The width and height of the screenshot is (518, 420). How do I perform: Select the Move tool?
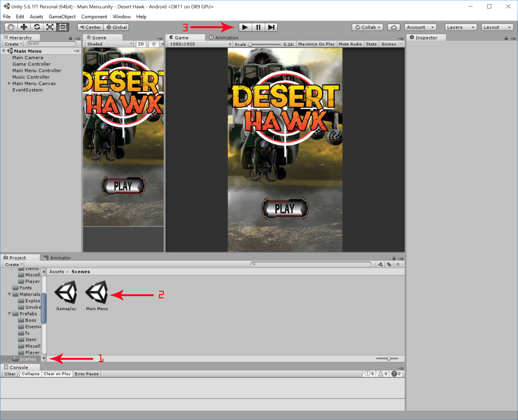point(24,27)
